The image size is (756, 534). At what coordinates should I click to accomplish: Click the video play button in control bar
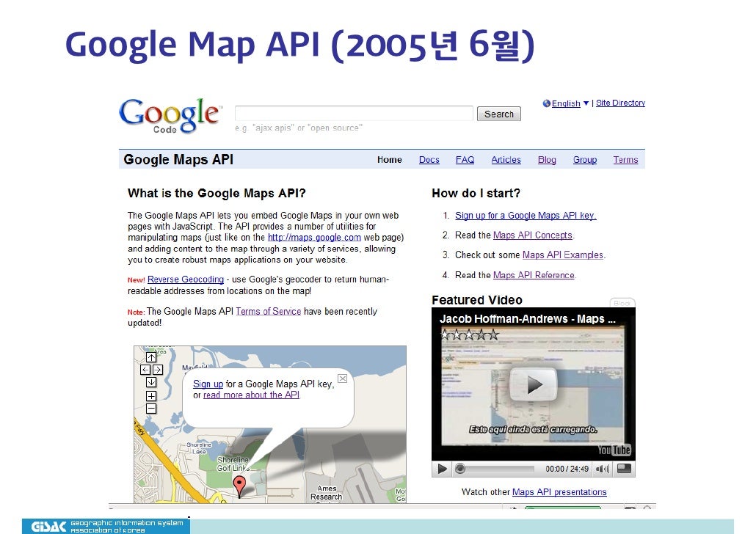(x=442, y=469)
